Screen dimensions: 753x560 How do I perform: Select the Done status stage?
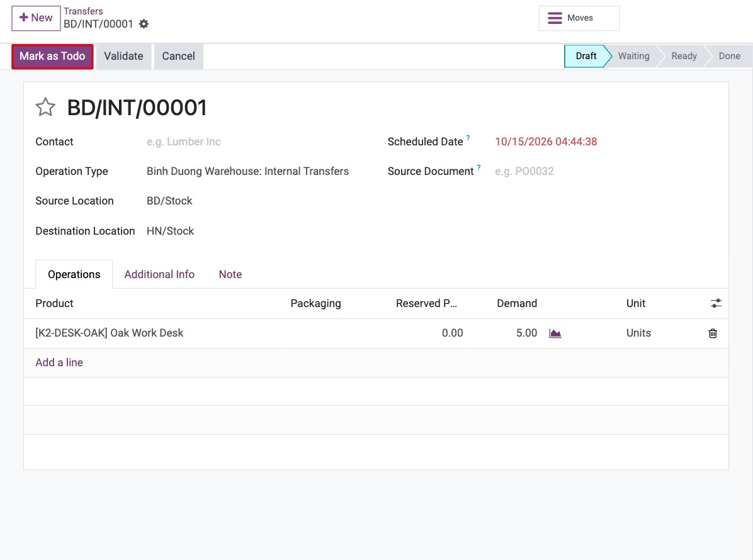click(x=729, y=56)
